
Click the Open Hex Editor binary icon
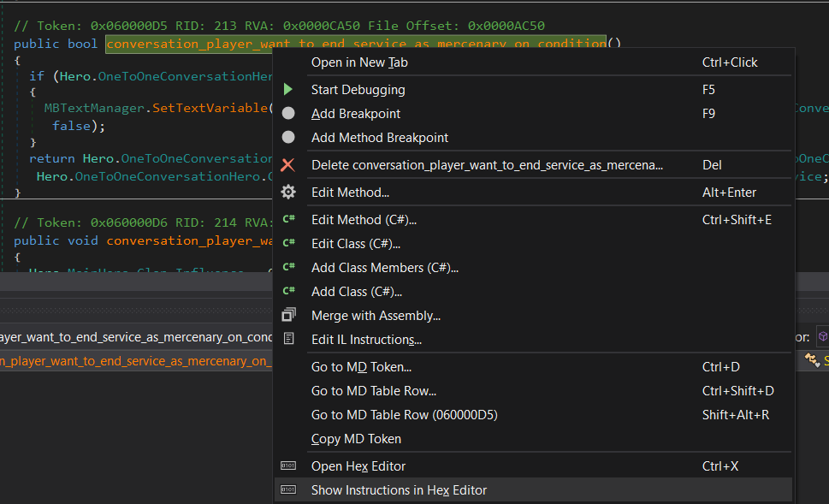click(288, 465)
